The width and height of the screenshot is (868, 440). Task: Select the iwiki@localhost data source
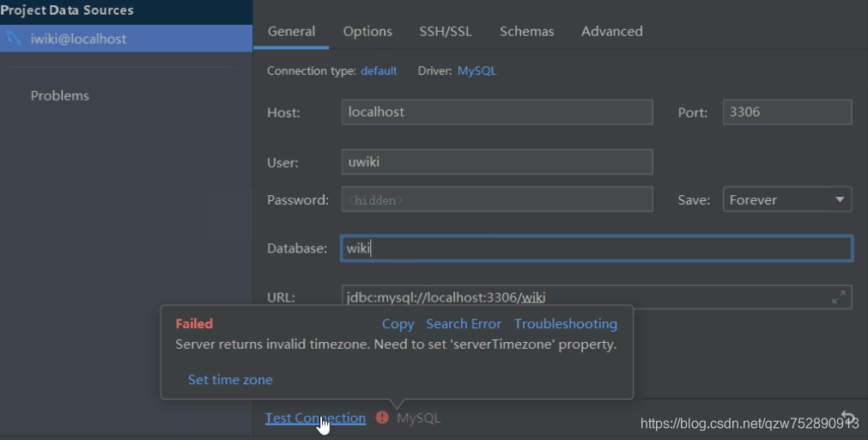click(126, 39)
